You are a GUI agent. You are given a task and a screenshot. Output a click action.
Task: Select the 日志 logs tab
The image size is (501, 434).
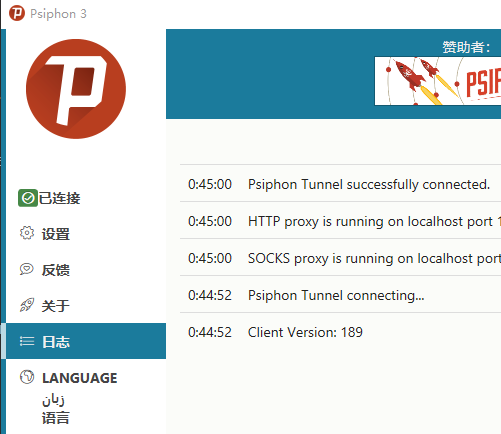click(x=86, y=341)
